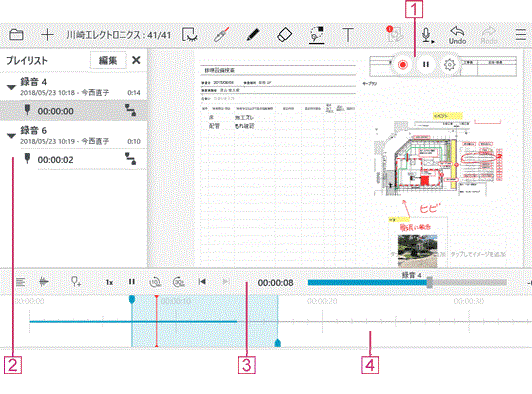Click the 00:00:30 timeline label

(469, 301)
